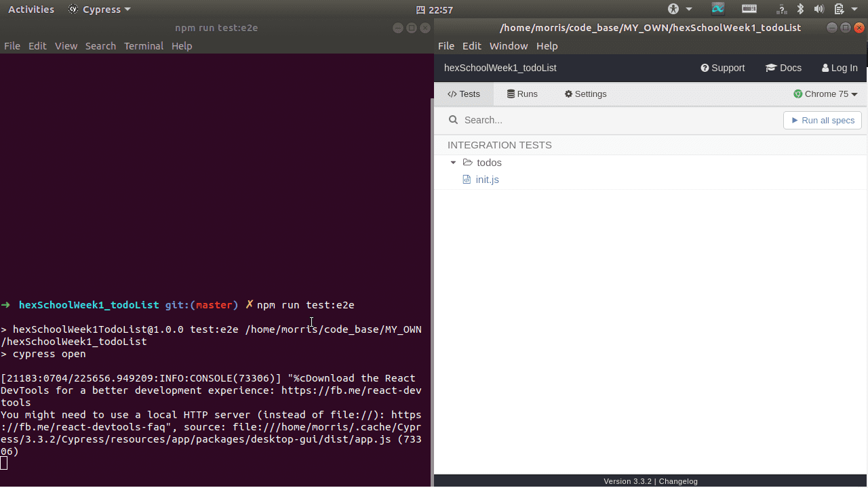868x488 pixels.
Task: Click the Bluetooth icon
Action: (800, 9)
